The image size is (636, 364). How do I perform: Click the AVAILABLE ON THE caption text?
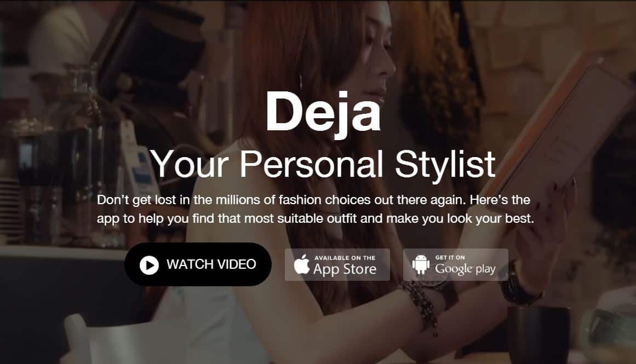(345, 258)
